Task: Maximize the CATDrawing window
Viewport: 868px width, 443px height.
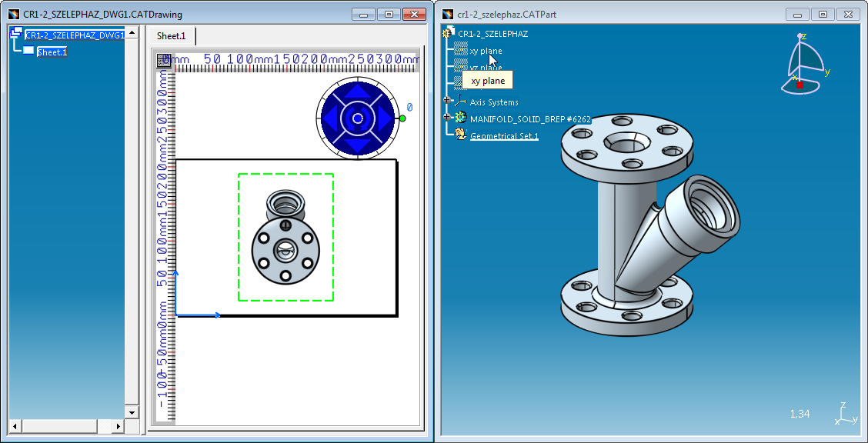Action: 389,15
